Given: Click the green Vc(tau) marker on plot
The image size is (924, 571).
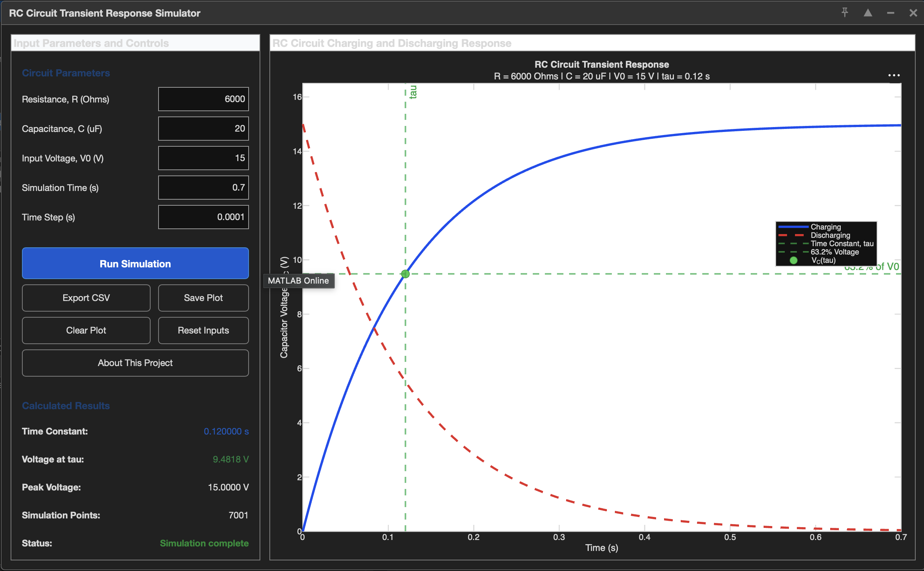Looking at the screenshot, I should (x=405, y=274).
